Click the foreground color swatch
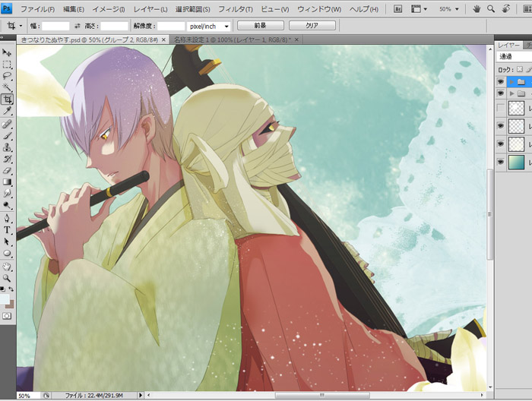The width and height of the screenshot is (532, 401). (x=5, y=299)
